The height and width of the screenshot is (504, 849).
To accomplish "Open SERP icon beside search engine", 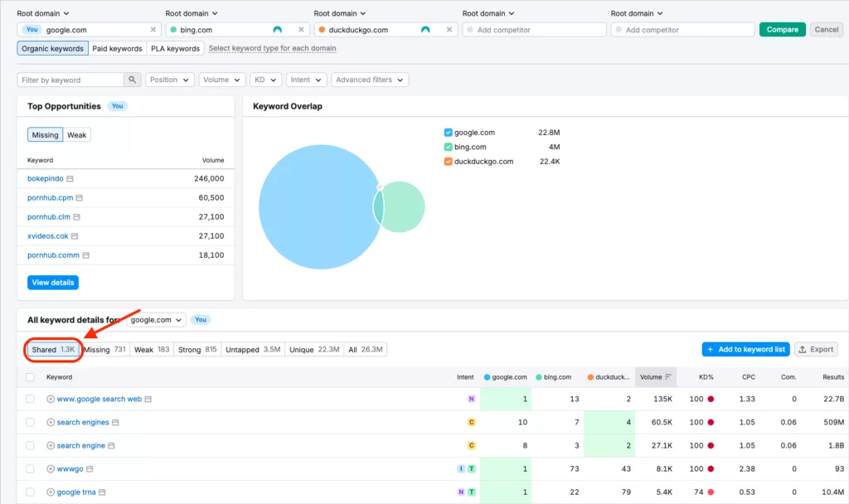I will point(112,445).
